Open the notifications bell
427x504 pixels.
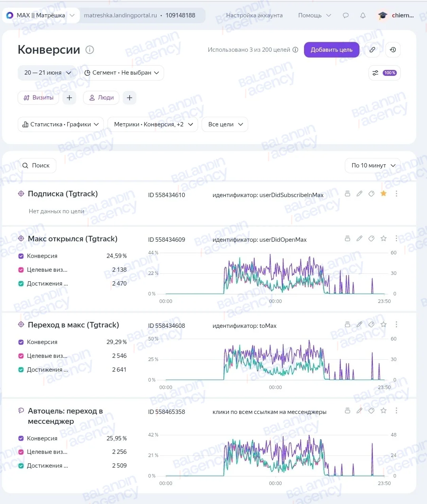[363, 15]
